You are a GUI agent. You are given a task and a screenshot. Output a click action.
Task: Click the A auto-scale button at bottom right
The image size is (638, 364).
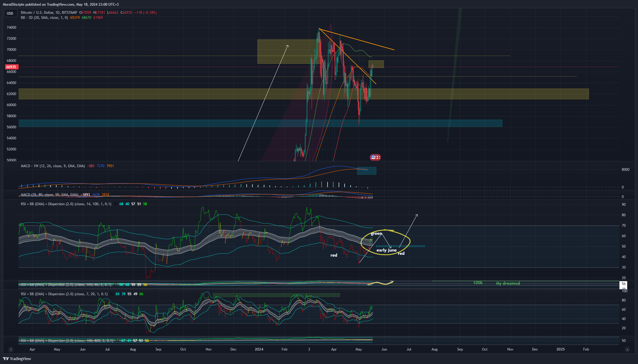pos(628,349)
